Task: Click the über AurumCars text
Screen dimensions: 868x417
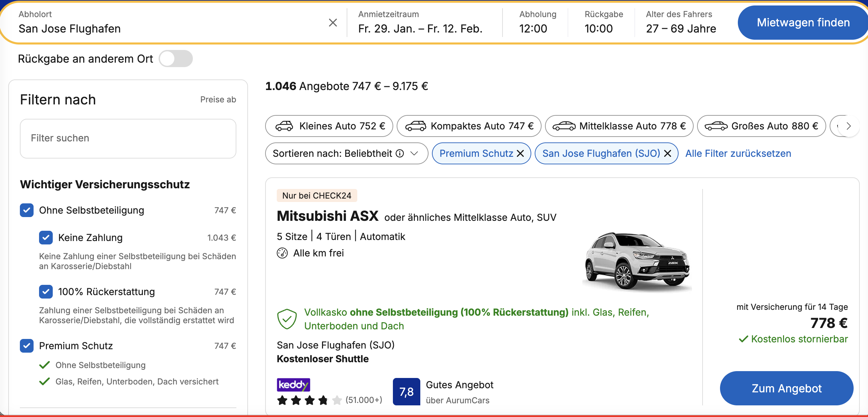Action: [458, 400]
